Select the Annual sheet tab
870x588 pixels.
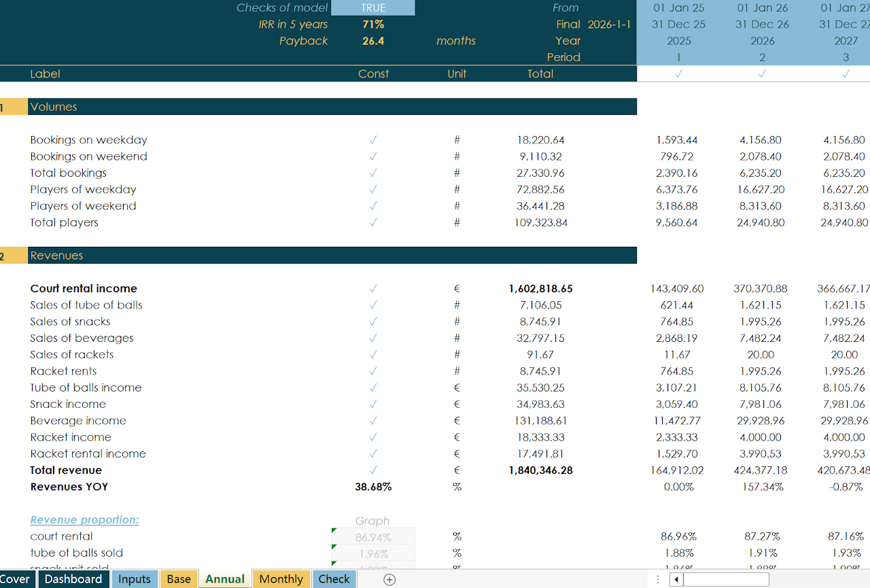[225, 579]
